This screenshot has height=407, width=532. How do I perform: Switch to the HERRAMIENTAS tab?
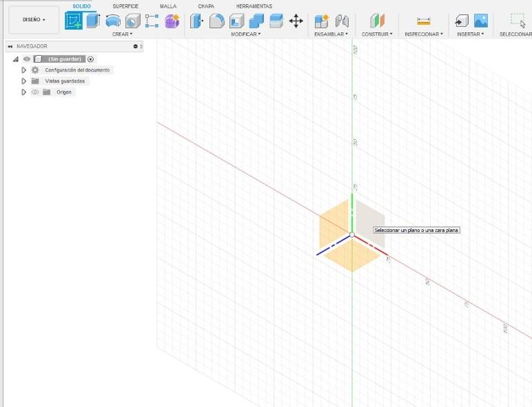tap(254, 6)
